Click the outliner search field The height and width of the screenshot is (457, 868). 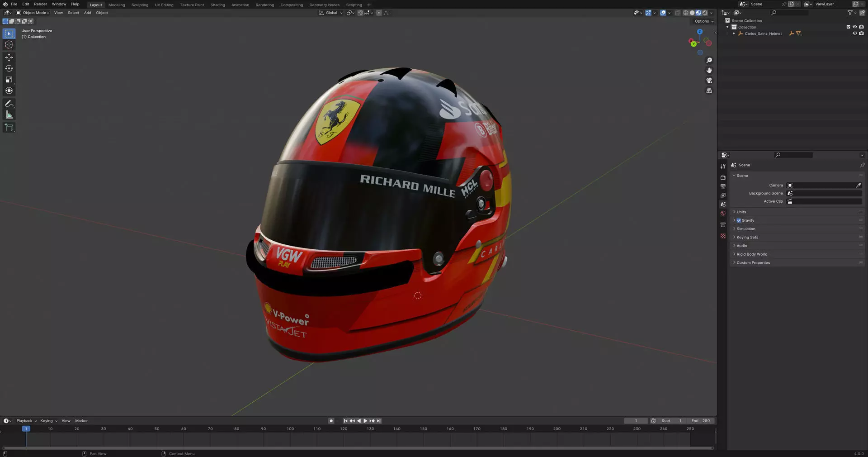[789, 13]
